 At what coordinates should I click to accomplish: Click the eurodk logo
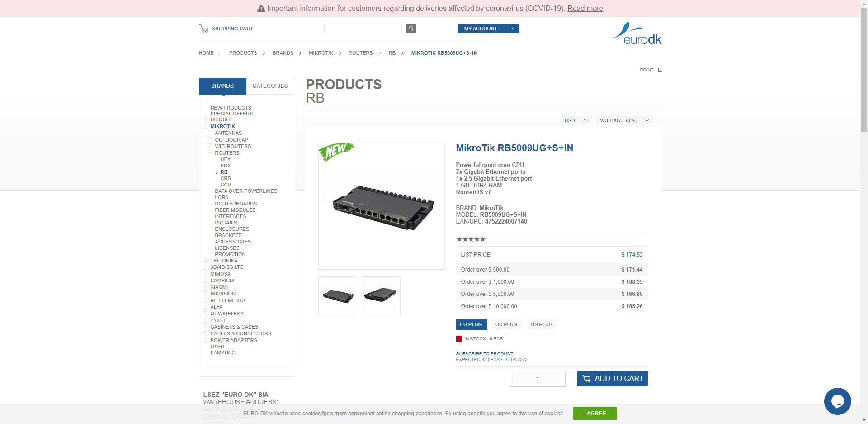tap(637, 33)
